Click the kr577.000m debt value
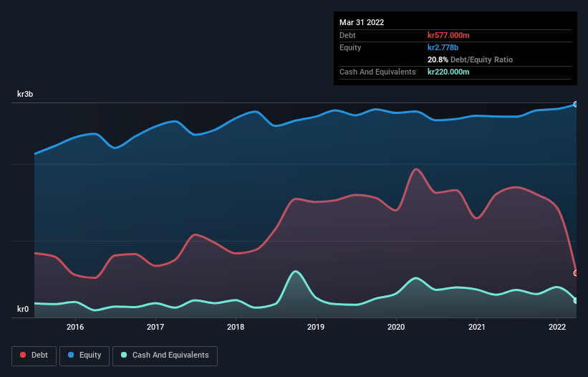 pyautogui.click(x=448, y=35)
